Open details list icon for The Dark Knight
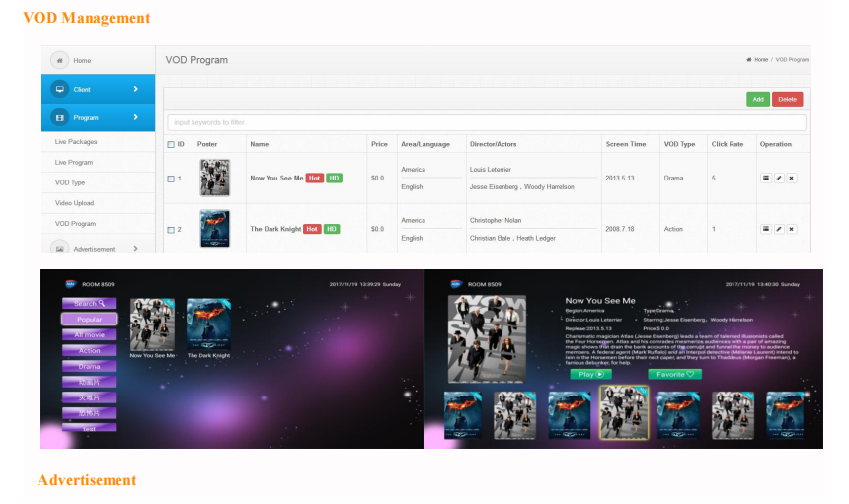This screenshot has height=504, width=849. pos(766,229)
